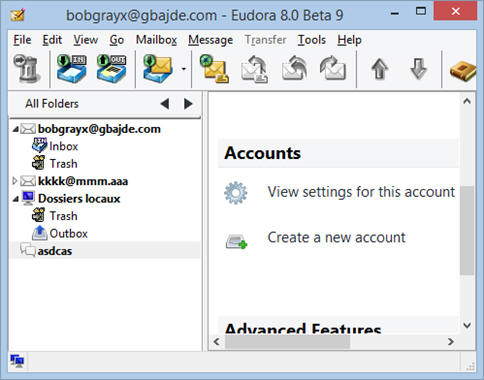Select Inbox under bobgrayx@gbajde.com
The image size is (484, 380).
[63, 146]
